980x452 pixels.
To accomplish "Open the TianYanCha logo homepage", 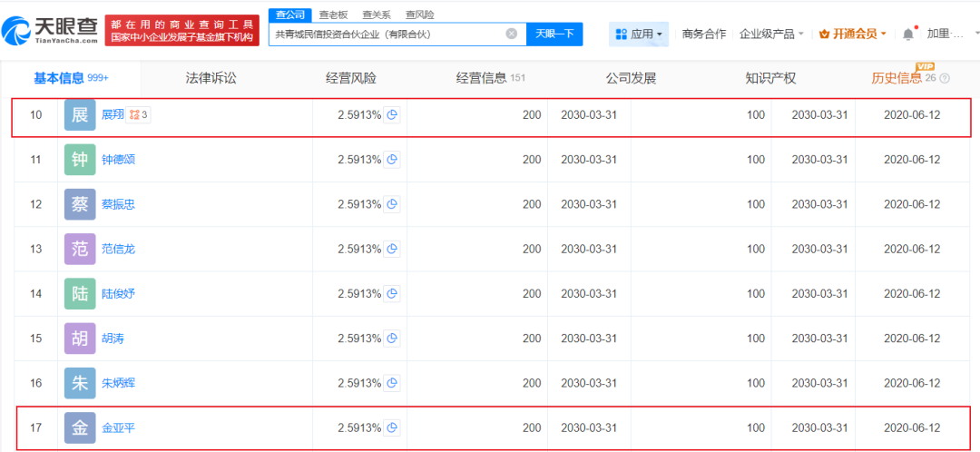I will pyautogui.click(x=50, y=30).
